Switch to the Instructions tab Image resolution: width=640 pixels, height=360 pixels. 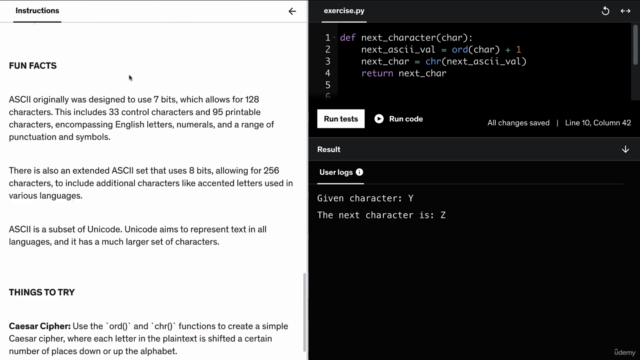tap(37, 11)
